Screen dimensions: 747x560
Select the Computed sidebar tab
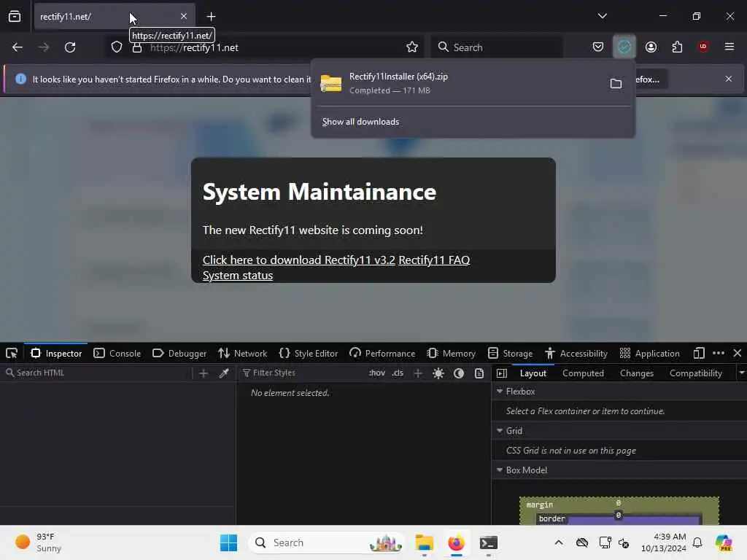(x=583, y=373)
